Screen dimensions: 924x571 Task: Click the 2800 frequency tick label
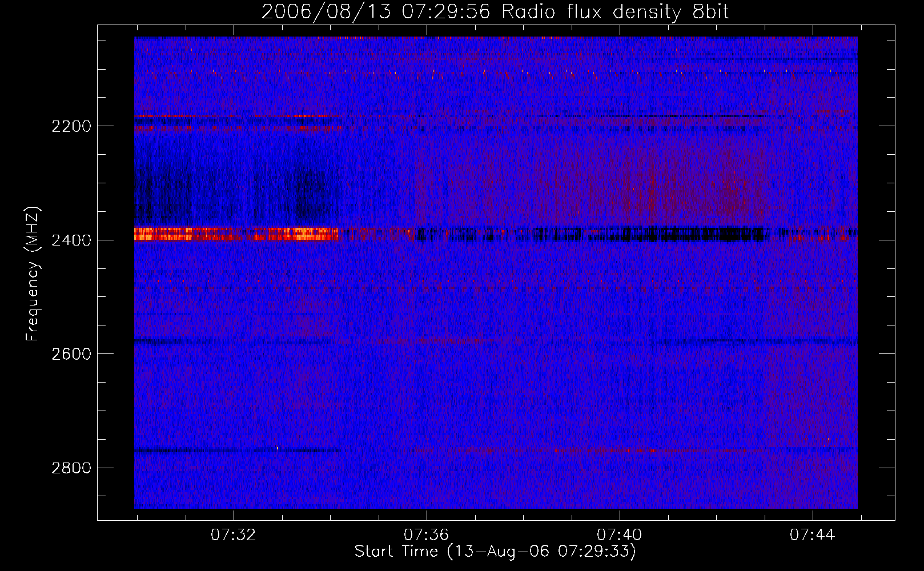(x=71, y=468)
